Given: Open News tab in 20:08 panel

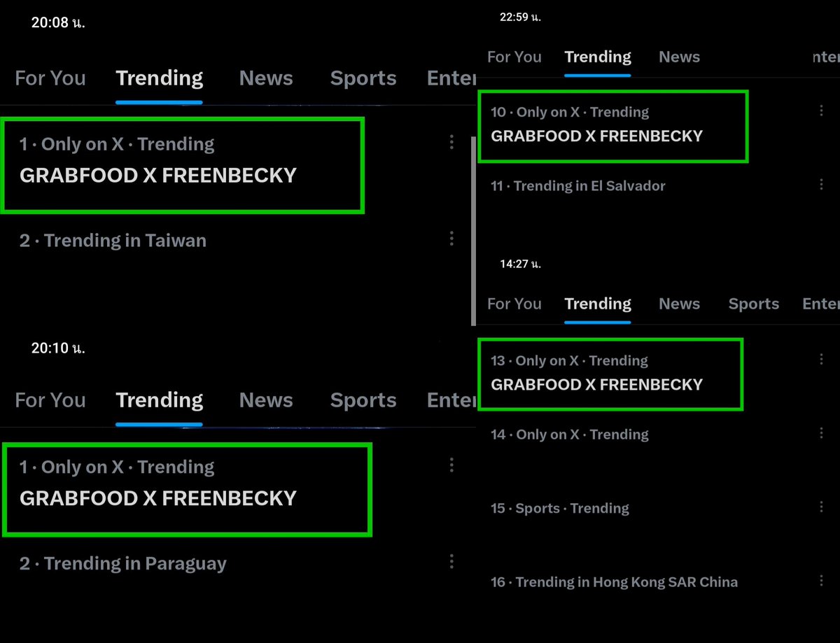Looking at the screenshot, I should pyautogui.click(x=266, y=78).
